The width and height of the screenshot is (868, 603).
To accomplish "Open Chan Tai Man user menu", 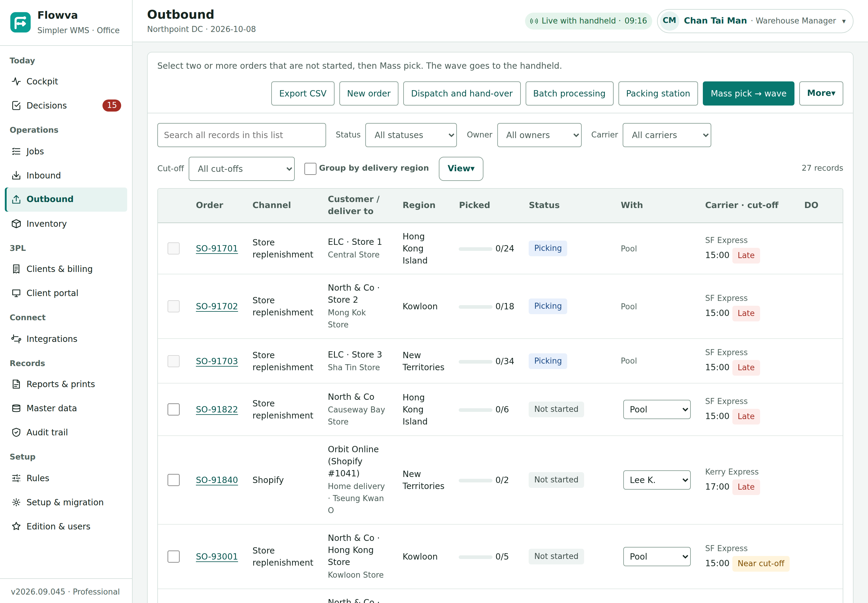I will pos(755,21).
